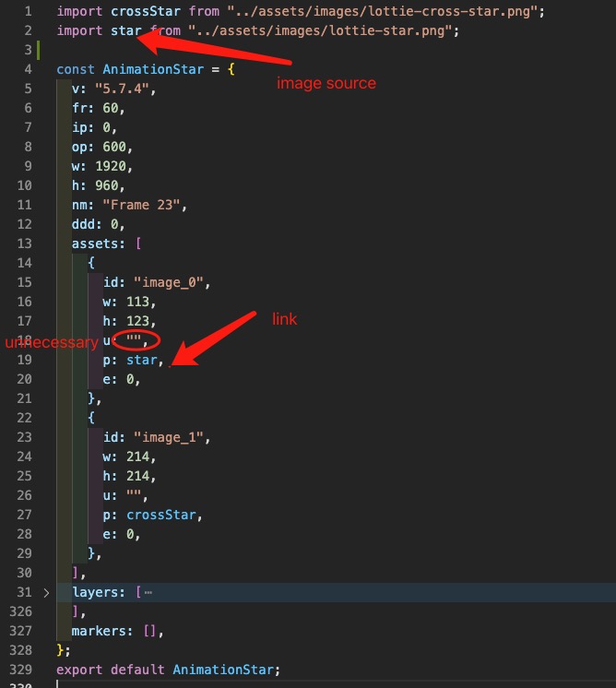Click the width value 1920
Viewport: 616px width, 688px height.
pyautogui.click(x=111, y=166)
